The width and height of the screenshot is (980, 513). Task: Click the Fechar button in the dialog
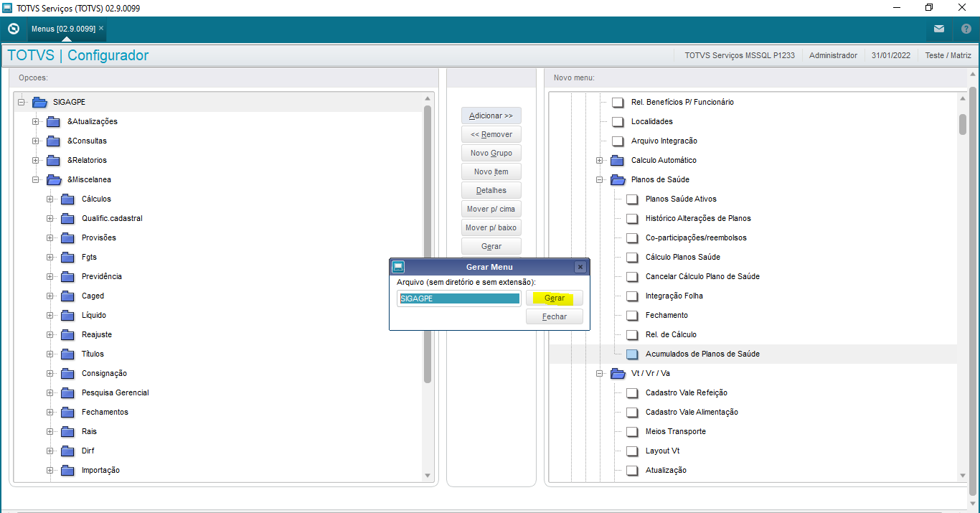(555, 316)
